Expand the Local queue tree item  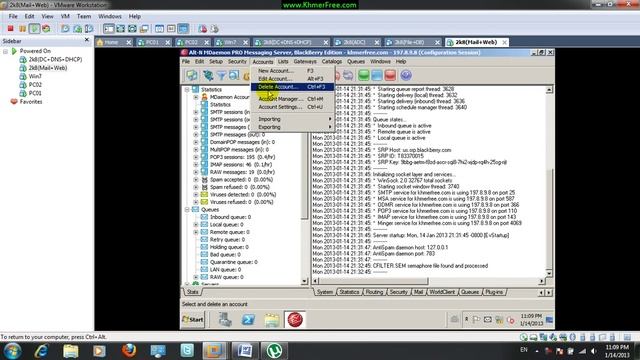point(196,224)
